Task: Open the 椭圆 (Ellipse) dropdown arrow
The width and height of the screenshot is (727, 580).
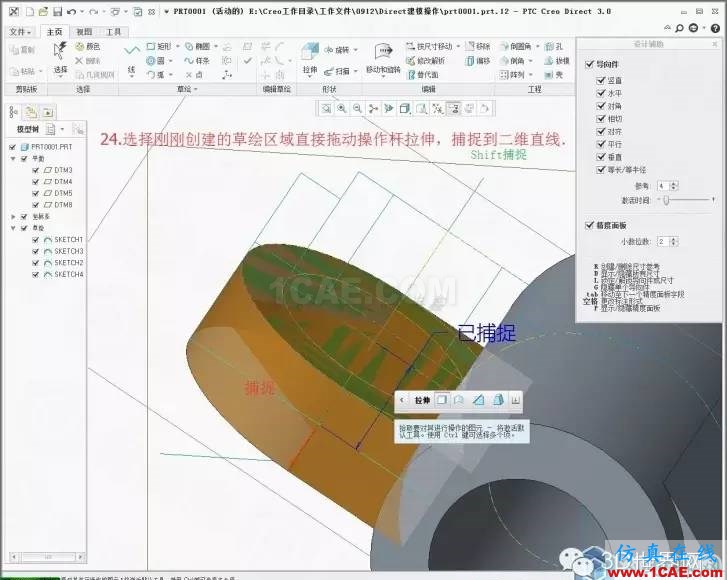Action: tap(216, 46)
